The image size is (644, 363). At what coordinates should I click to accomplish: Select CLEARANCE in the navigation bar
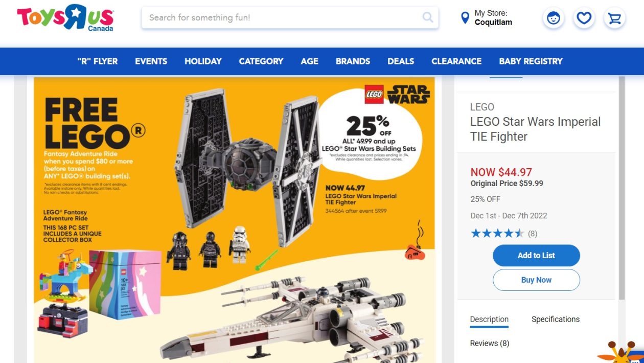[x=456, y=61]
